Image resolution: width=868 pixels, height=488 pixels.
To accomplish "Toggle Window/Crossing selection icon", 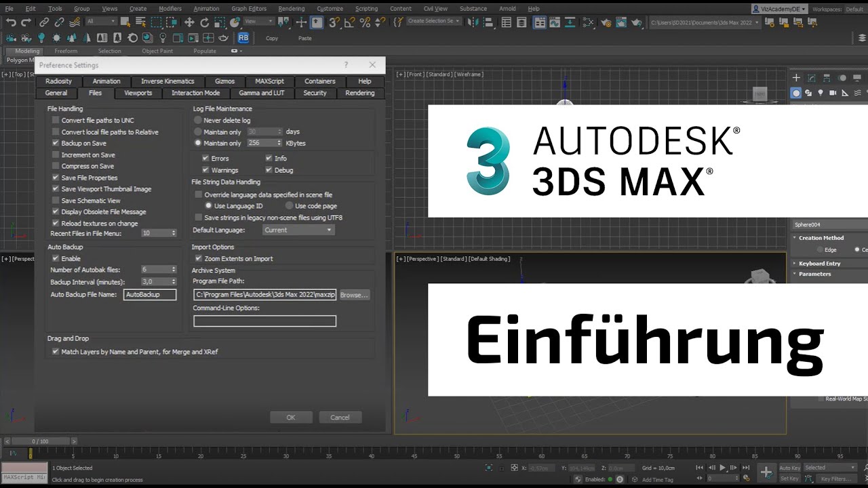I will pos(173,22).
